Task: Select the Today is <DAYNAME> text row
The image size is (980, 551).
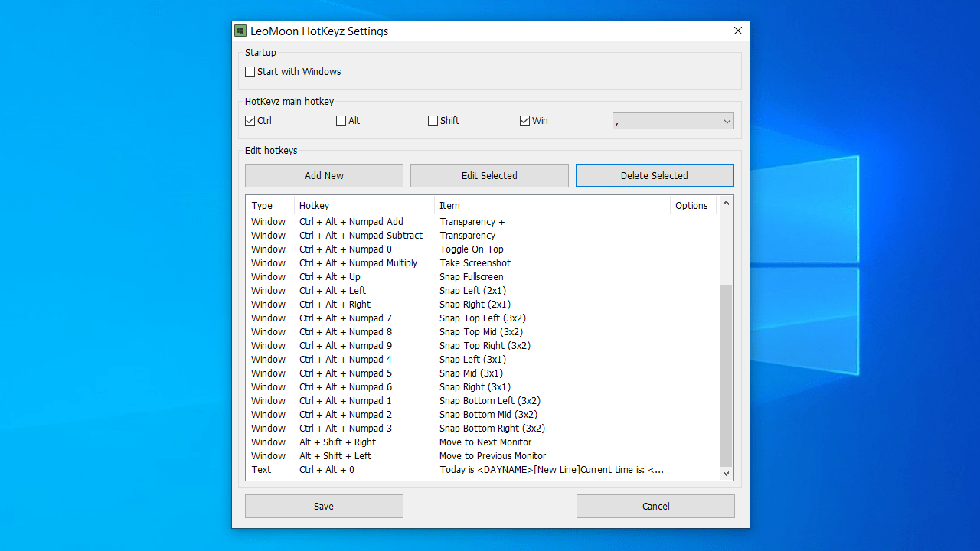Action: [x=483, y=470]
